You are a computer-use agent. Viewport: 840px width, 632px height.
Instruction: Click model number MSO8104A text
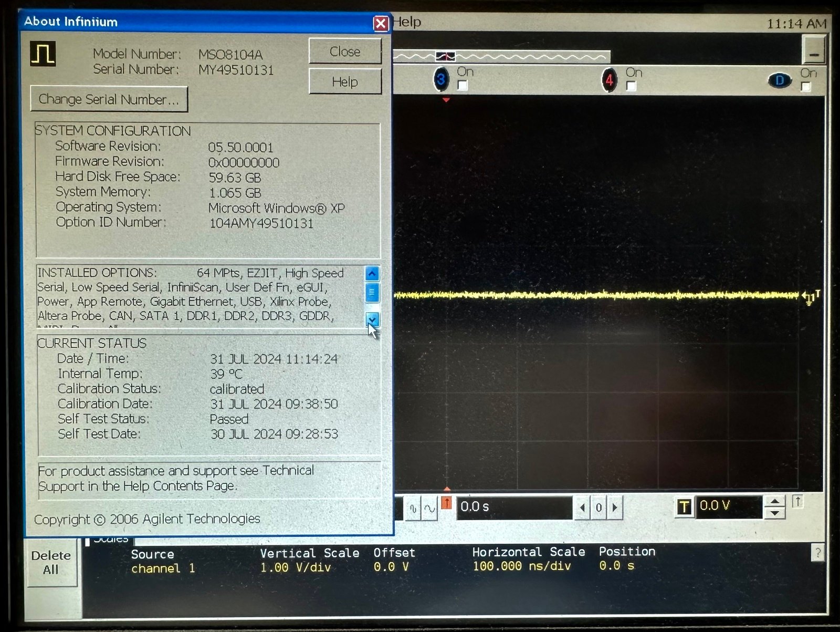(x=230, y=55)
